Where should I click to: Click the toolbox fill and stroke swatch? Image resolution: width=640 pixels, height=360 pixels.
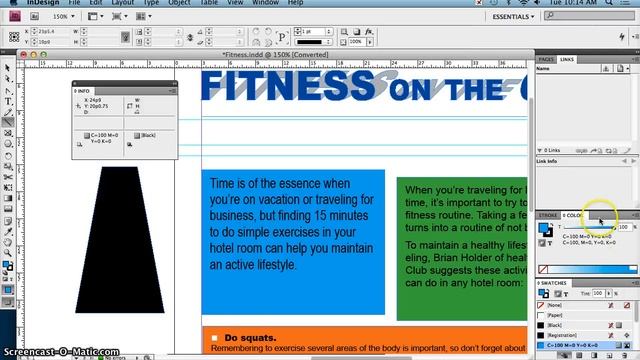click(8, 266)
